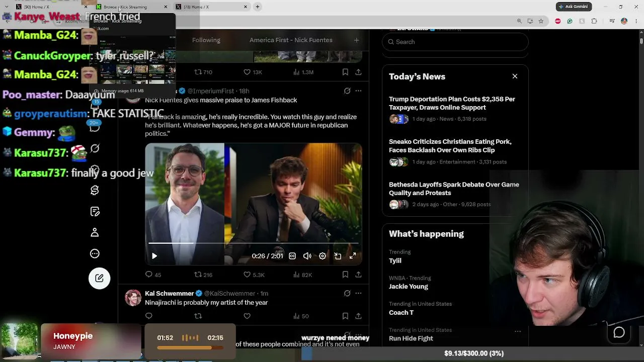Enable picture-in-picture for the video

[x=338, y=256]
